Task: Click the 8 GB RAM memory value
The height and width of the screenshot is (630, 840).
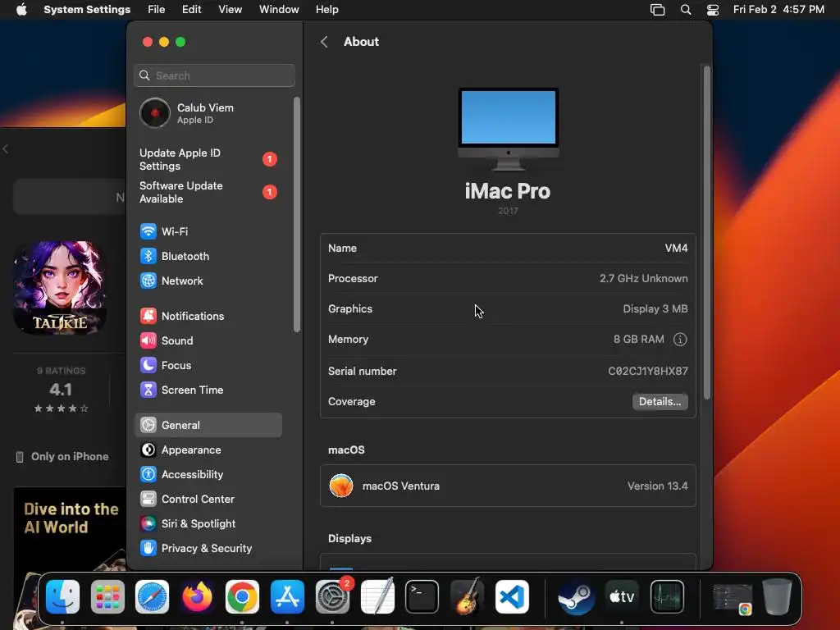Action: pos(638,340)
